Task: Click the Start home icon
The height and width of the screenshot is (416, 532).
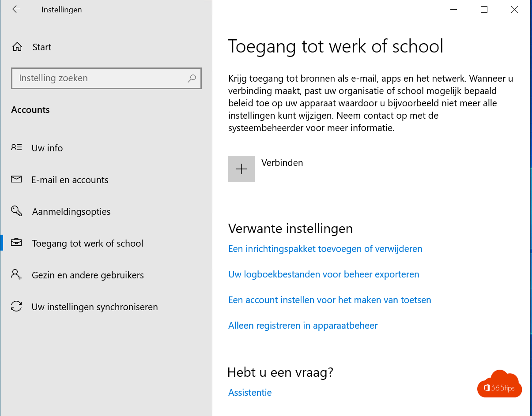Action: click(x=17, y=47)
